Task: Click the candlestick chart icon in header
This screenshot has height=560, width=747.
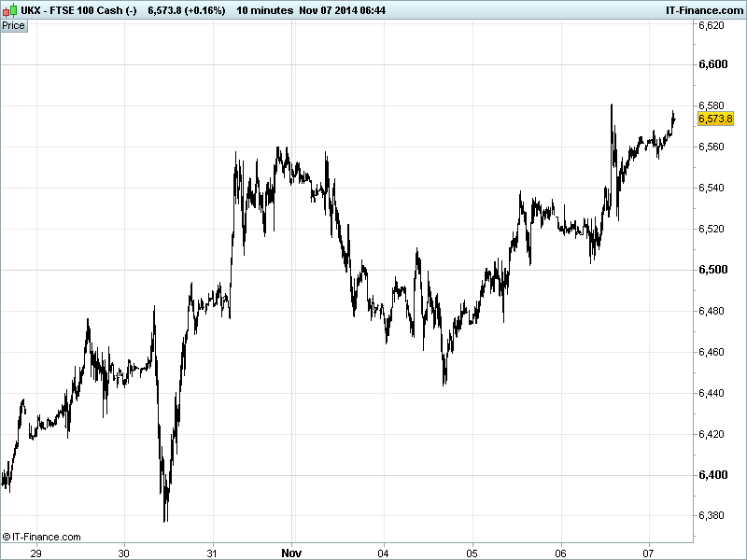Action: pyautogui.click(x=10, y=9)
